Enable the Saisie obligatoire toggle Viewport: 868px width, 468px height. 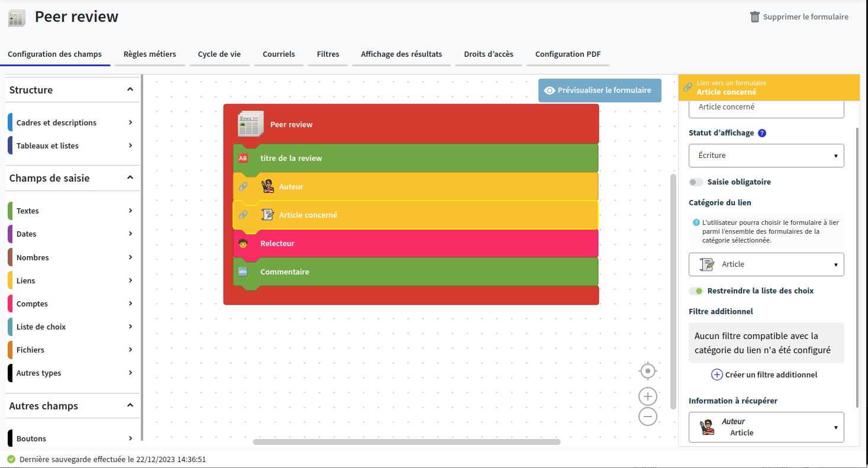[696, 182]
